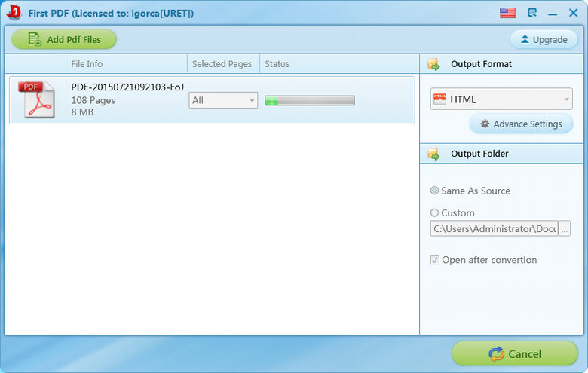Select the Same As Source radio button
Viewport: 588px width, 373px height.
434,191
